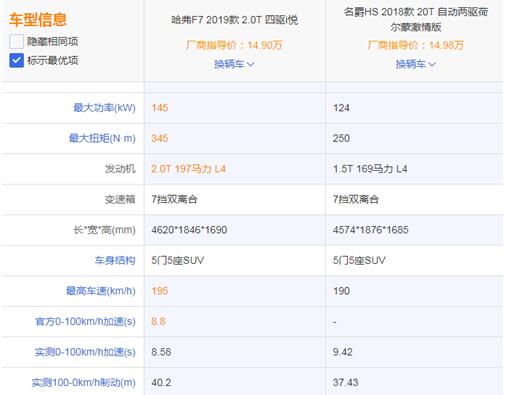Click the 变速箱 row label
507x395 pixels.
[120, 199]
